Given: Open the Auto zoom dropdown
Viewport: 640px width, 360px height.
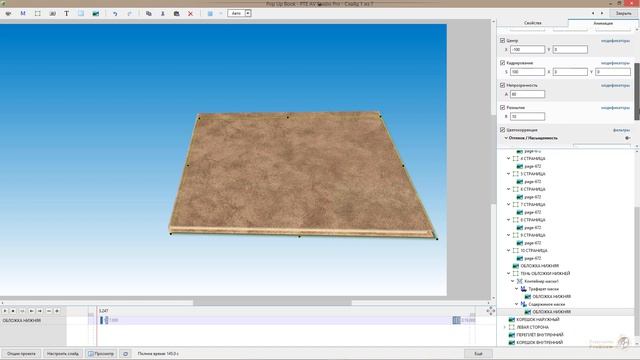Looking at the screenshot, I should tap(248, 13).
